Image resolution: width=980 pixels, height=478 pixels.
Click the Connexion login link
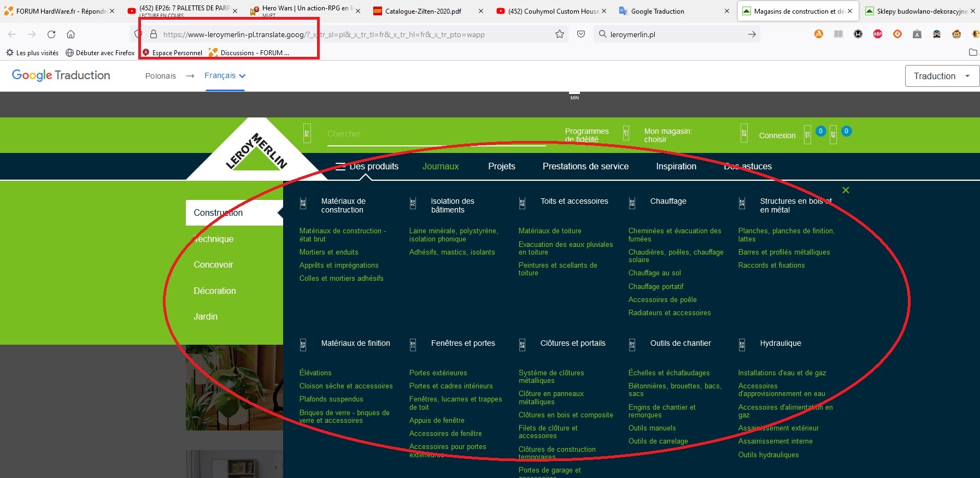(777, 135)
